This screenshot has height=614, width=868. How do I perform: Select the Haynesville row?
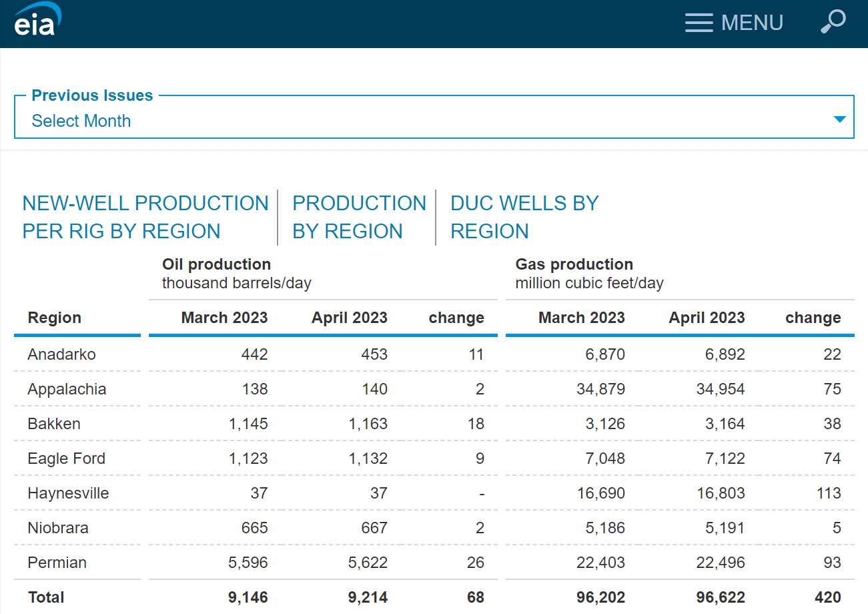69,493
